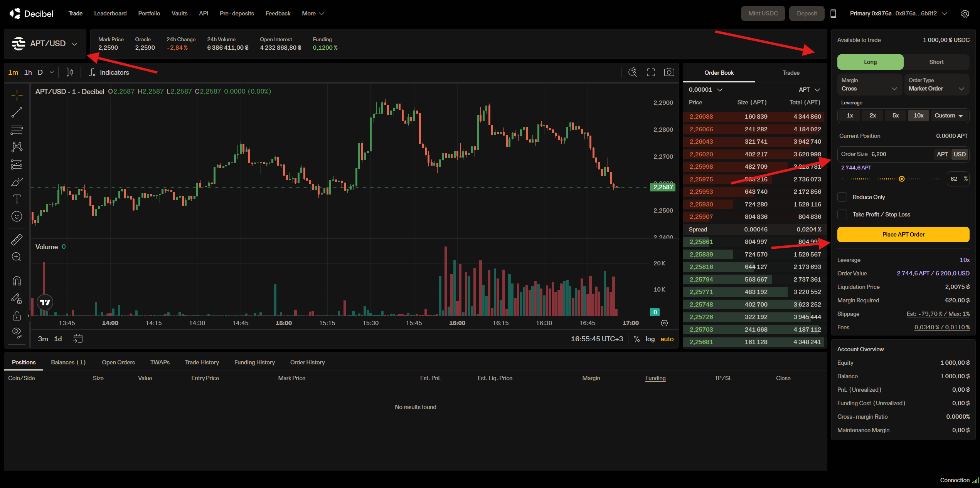
Task: Select the Text annotation tool
Action: pos(17,199)
